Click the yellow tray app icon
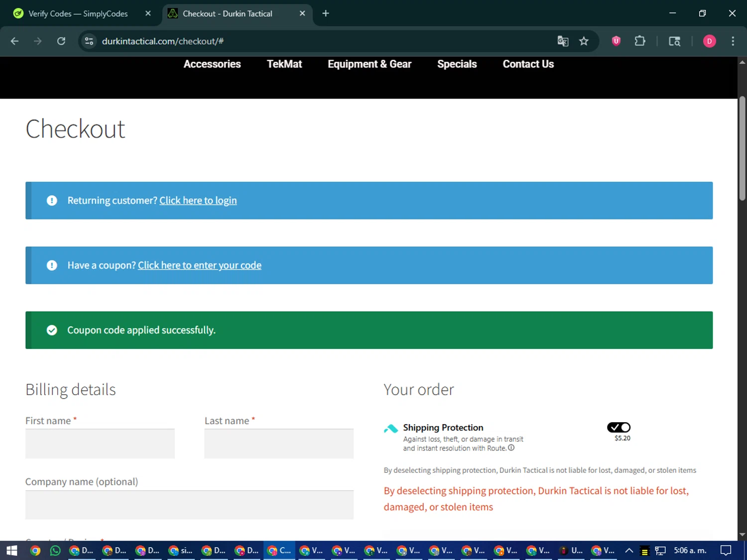This screenshot has height=560, width=747. coord(644,551)
